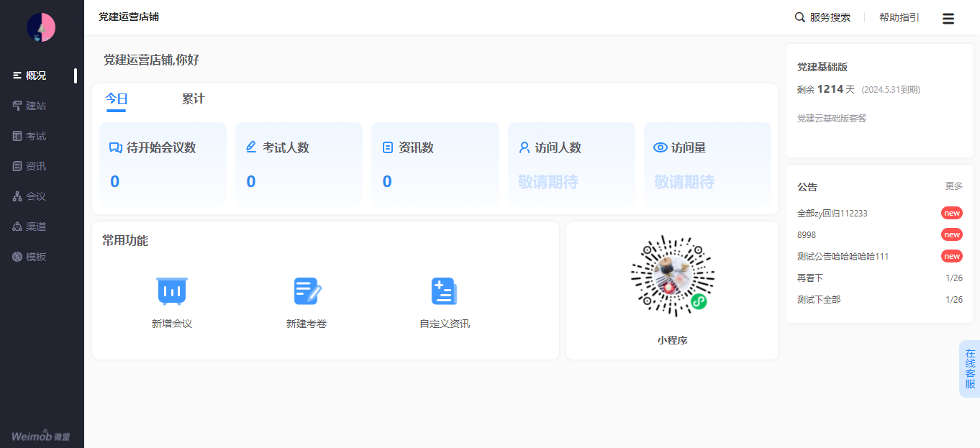Click the 访问人数 person icon
This screenshot has height=448, width=980.
(525, 147)
